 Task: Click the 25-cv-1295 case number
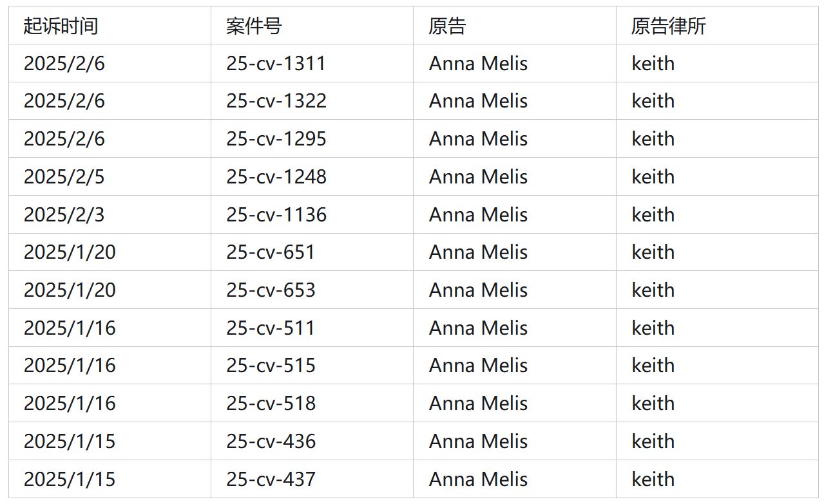tap(276, 139)
